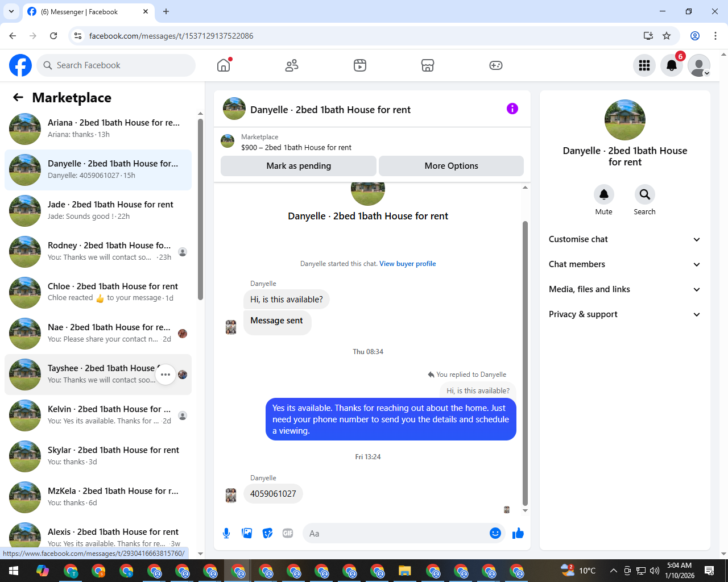Open Skylar 2bed 1bath conversation
The width and height of the screenshot is (728, 582).
click(x=98, y=456)
